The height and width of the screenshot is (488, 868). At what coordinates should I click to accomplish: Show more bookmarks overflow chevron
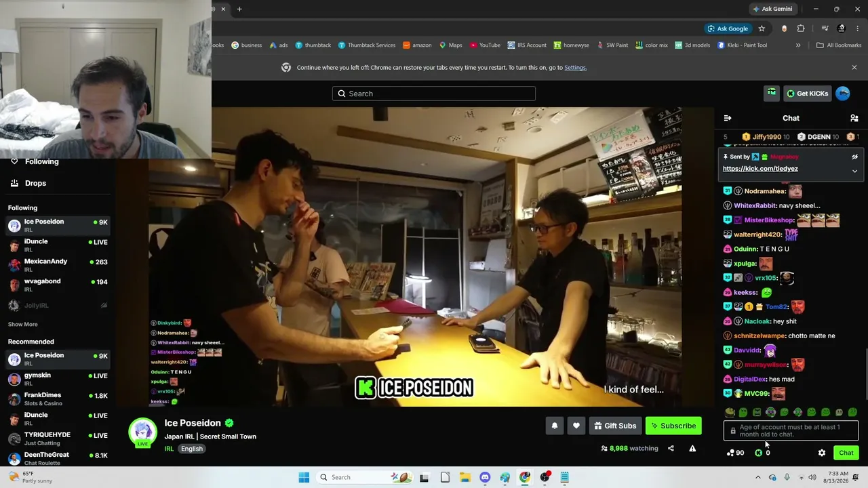click(x=798, y=45)
